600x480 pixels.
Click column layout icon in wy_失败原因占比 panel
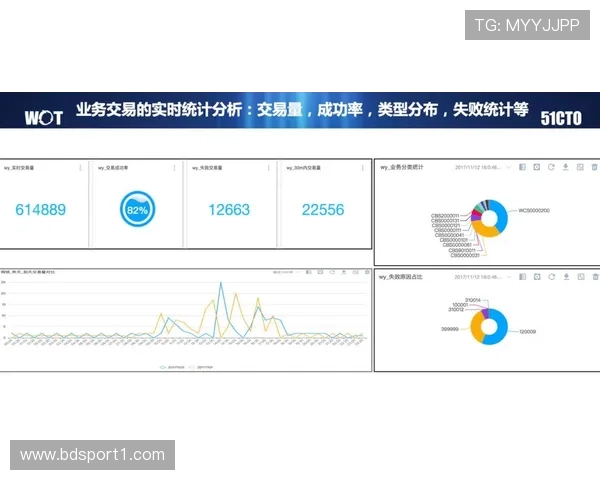coord(523,277)
